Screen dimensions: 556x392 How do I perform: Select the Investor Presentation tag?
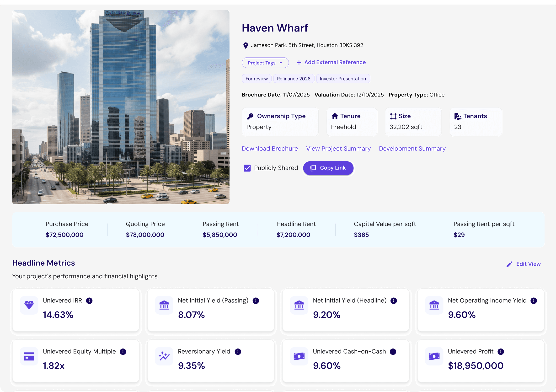(x=343, y=79)
